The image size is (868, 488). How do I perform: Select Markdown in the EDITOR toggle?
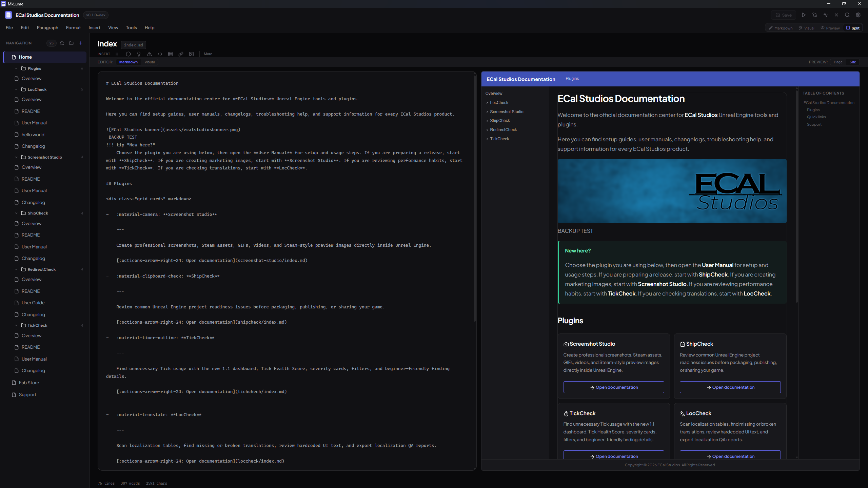point(128,62)
